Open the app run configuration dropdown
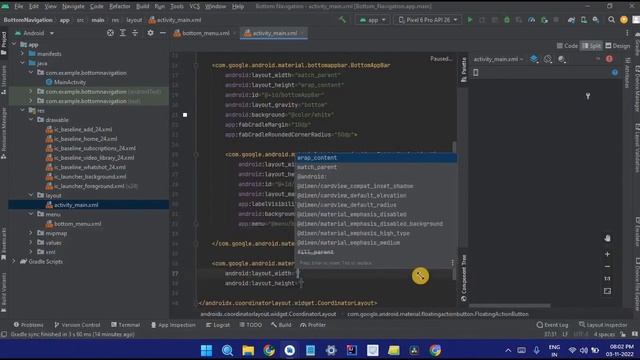The height and width of the screenshot is (360, 640). [x=372, y=20]
